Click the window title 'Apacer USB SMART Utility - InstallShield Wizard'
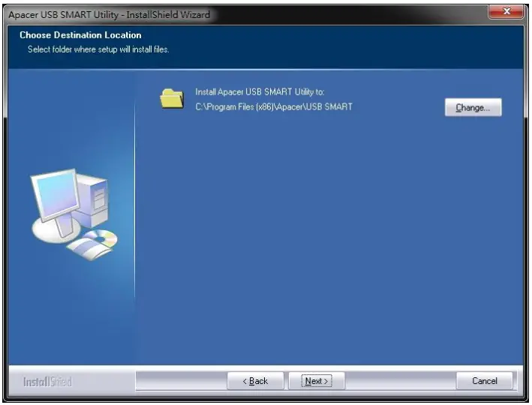 coord(110,14)
